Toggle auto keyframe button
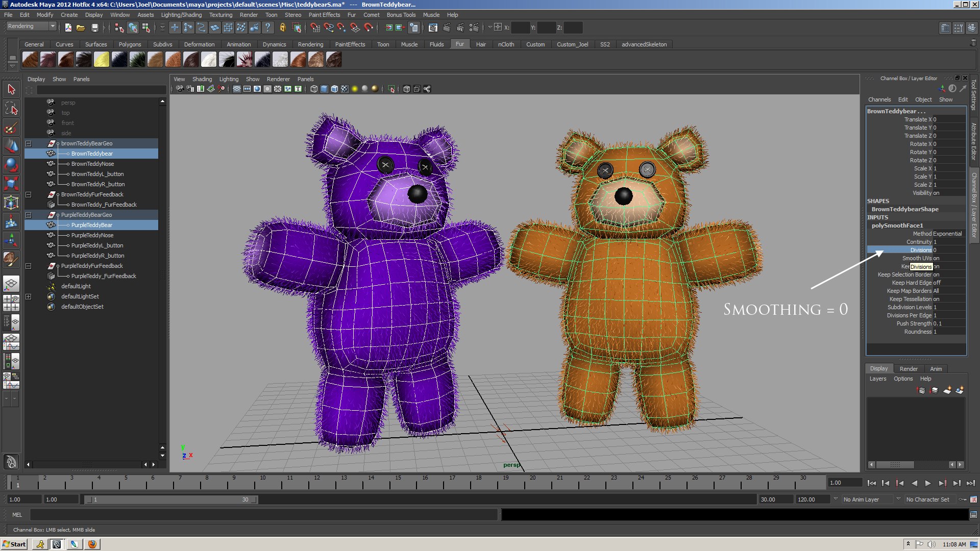The height and width of the screenshot is (551, 980). coord(963,499)
